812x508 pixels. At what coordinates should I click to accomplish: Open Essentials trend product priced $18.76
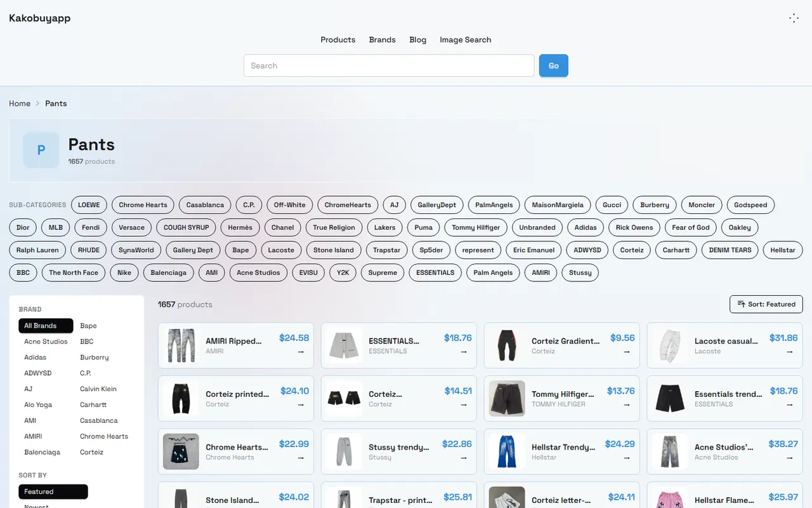coord(725,398)
